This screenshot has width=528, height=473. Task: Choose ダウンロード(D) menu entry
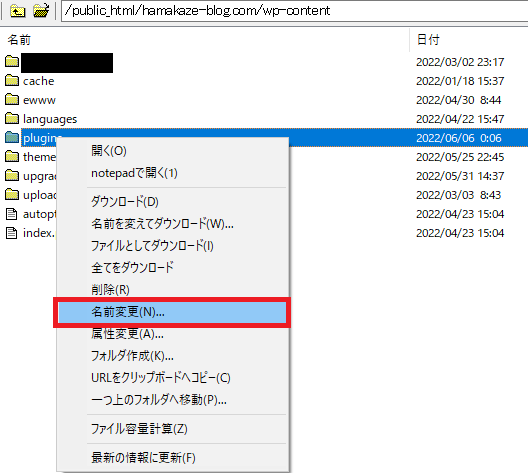pos(172,202)
